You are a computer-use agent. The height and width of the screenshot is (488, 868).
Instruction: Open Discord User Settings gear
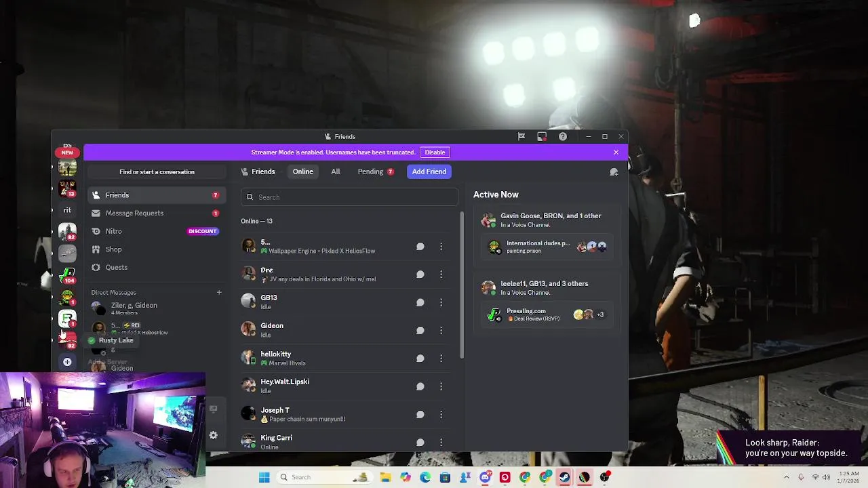(214, 435)
